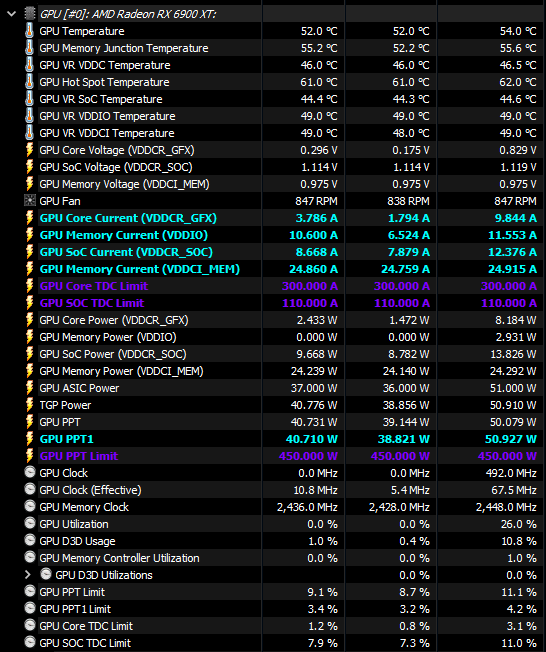Click the 838 RPM fan speed value
546x652 pixels.
click(408, 201)
